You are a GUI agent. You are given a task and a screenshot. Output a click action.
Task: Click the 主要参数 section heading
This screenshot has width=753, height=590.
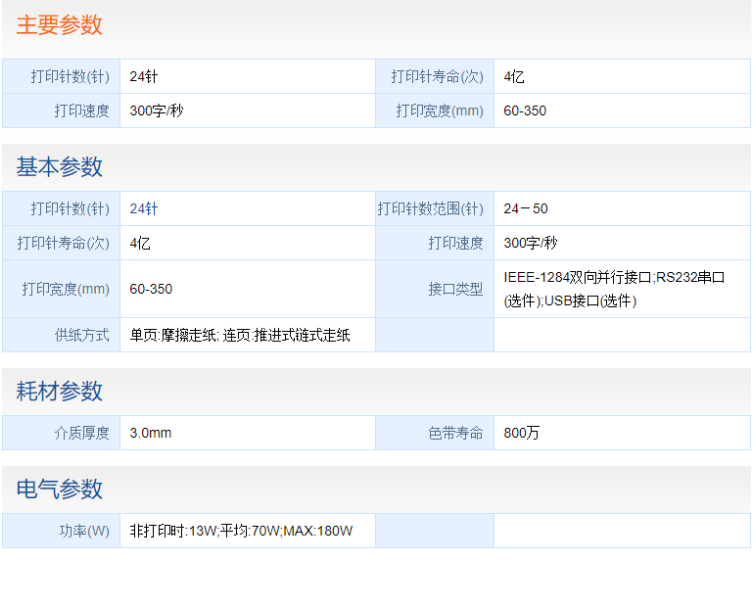[x=60, y=25]
